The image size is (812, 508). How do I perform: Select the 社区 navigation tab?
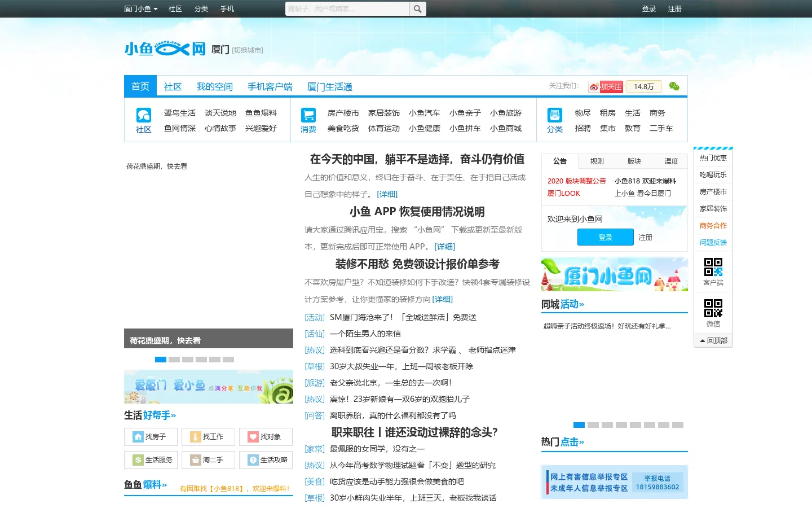coord(173,87)
